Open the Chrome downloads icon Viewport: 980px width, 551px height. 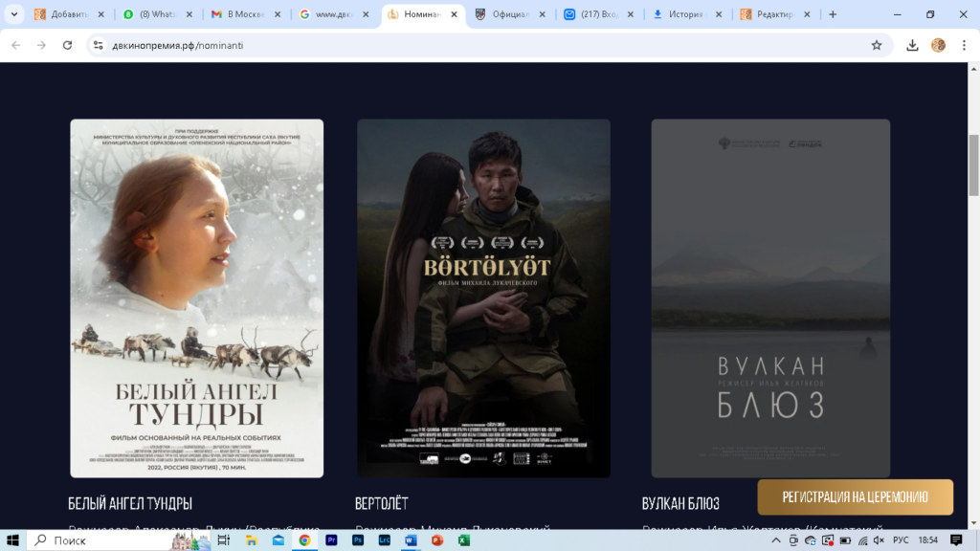click(x=912, y=45)
